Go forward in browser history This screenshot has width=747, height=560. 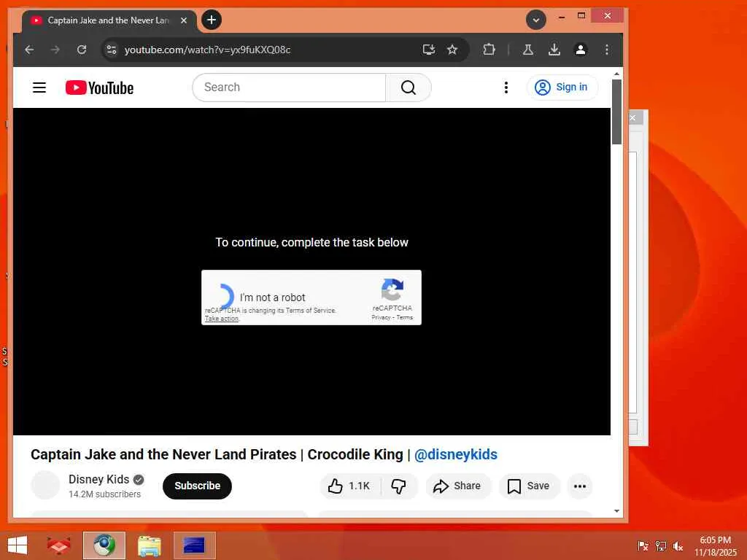pos(55,50)
